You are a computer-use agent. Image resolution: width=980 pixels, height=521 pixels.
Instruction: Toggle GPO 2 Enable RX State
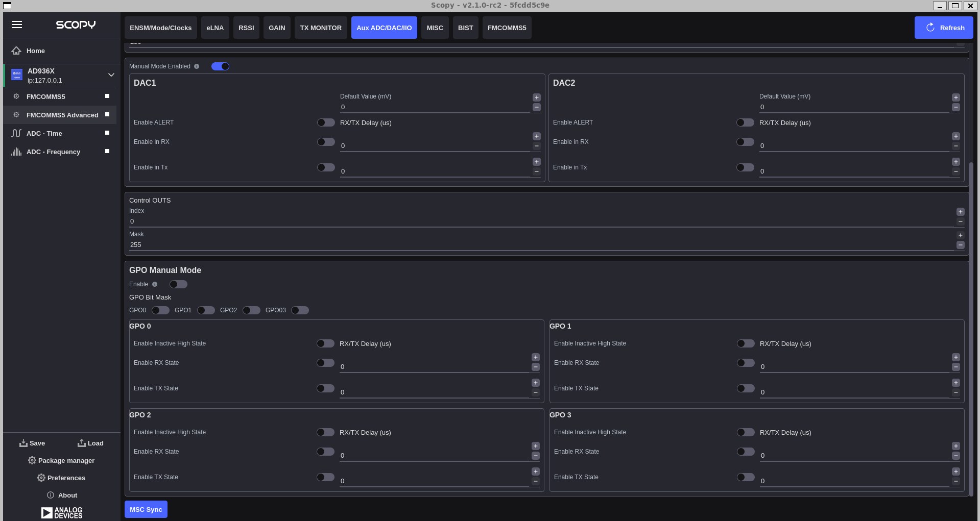tap(325, 452)
